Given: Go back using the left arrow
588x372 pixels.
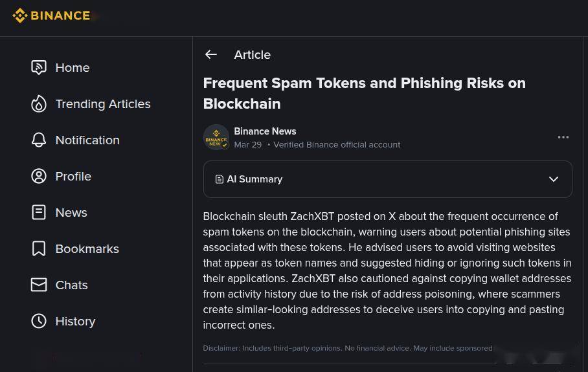Looking at the screenshot, I should [211, 55].
